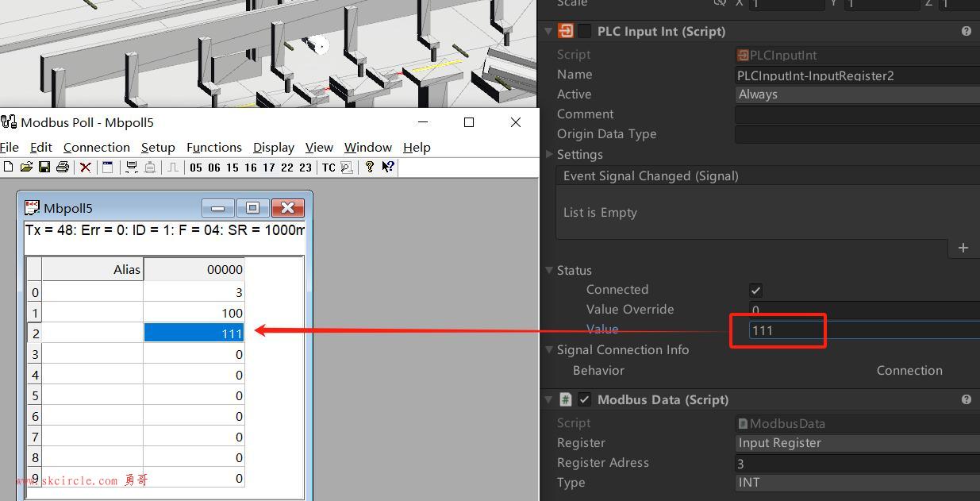Expand the Settings foldout
980x501 pixels.
(548, 154)
